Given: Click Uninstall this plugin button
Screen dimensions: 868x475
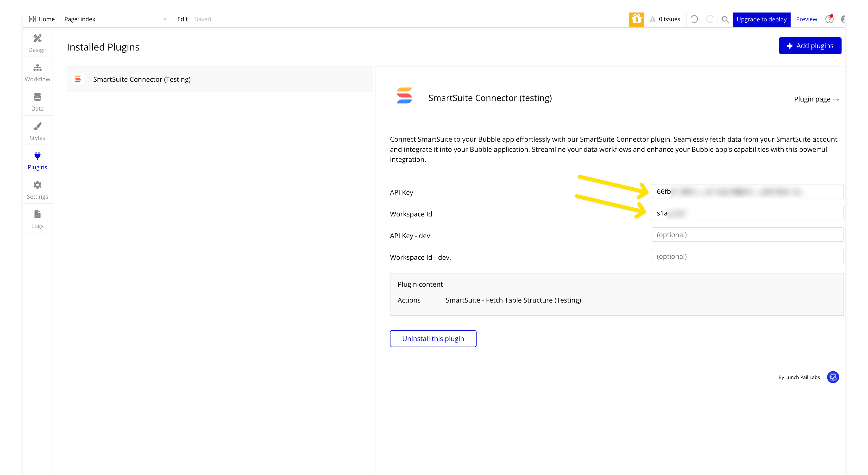Looking at the screenshot, I should [x=433, y=338].
